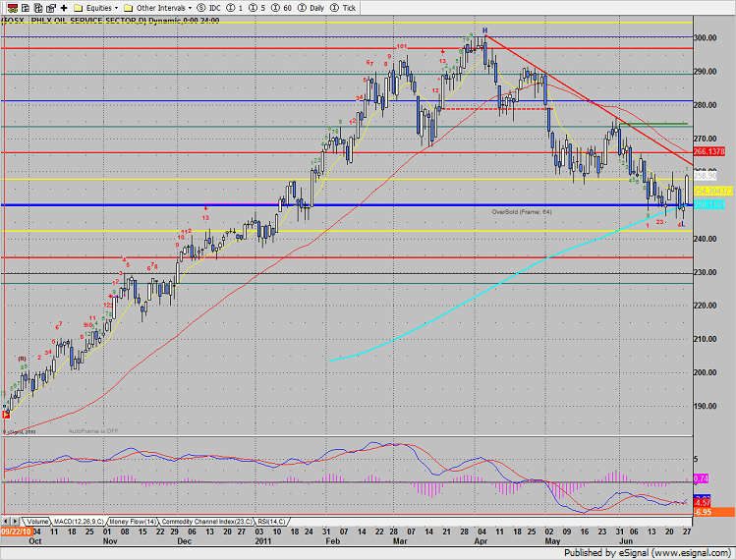Click the 300.00 price axis label
The height and width of the screenshot is (560, 736).
[x=706, y=37]
